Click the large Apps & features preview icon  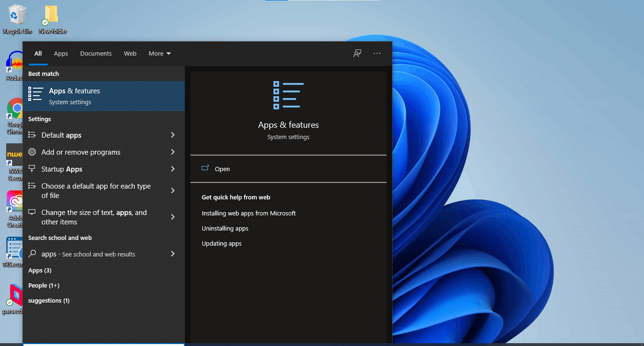289,95
